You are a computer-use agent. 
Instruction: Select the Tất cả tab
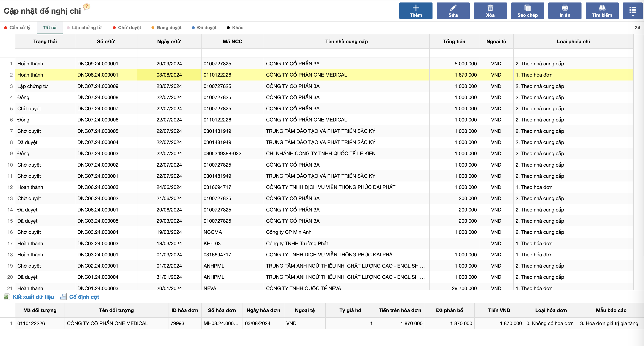click(49, 28)
